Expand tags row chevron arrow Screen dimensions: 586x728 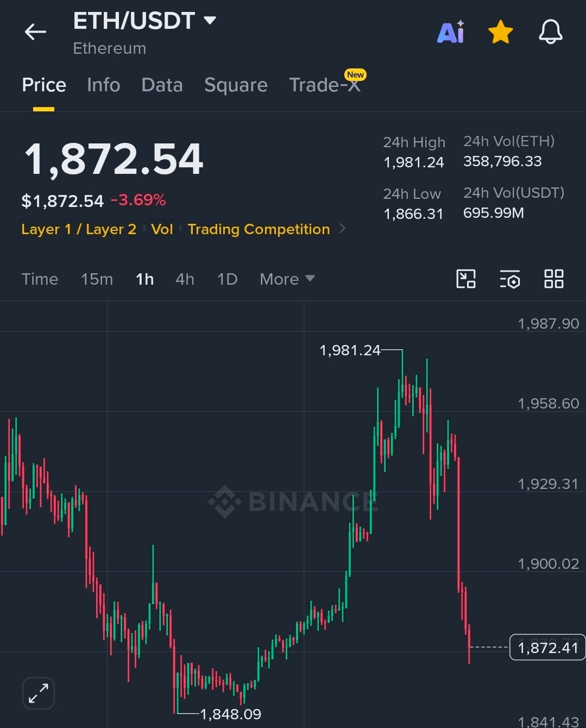click(342, 229)
